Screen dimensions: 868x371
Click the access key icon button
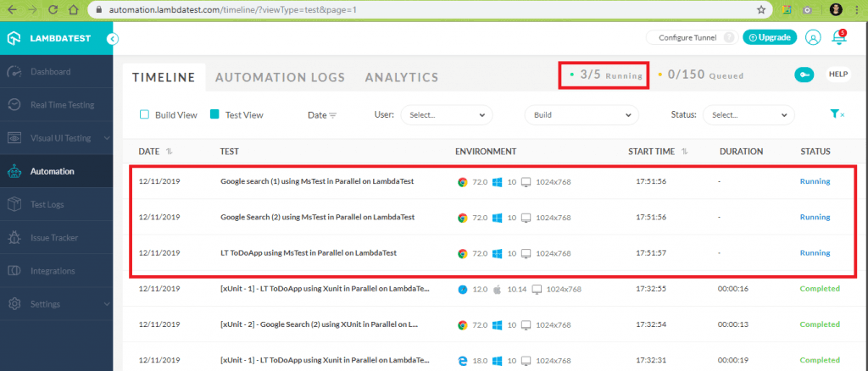(804, 75)
